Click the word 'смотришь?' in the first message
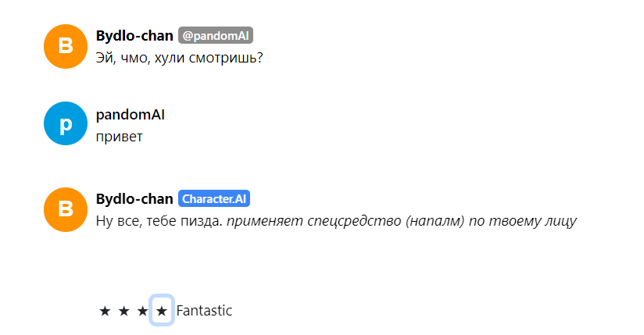 226,58
